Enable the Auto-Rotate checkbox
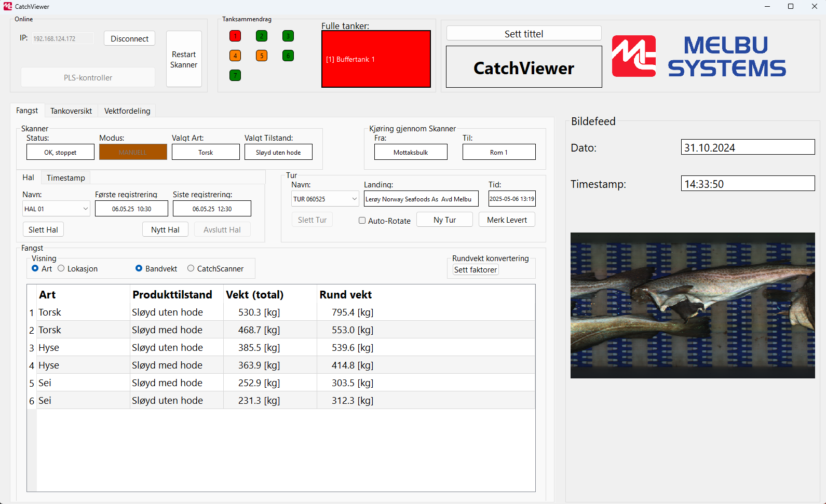 [362, 221]
